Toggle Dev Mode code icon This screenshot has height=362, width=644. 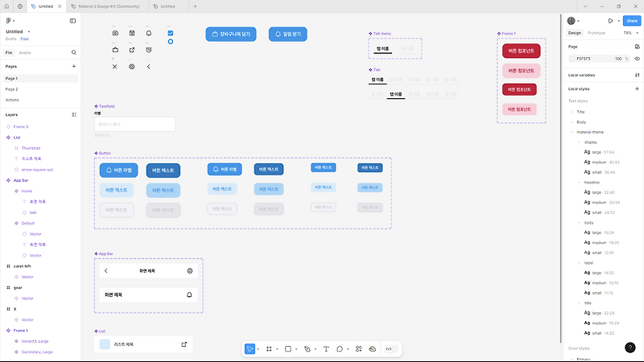389,349
